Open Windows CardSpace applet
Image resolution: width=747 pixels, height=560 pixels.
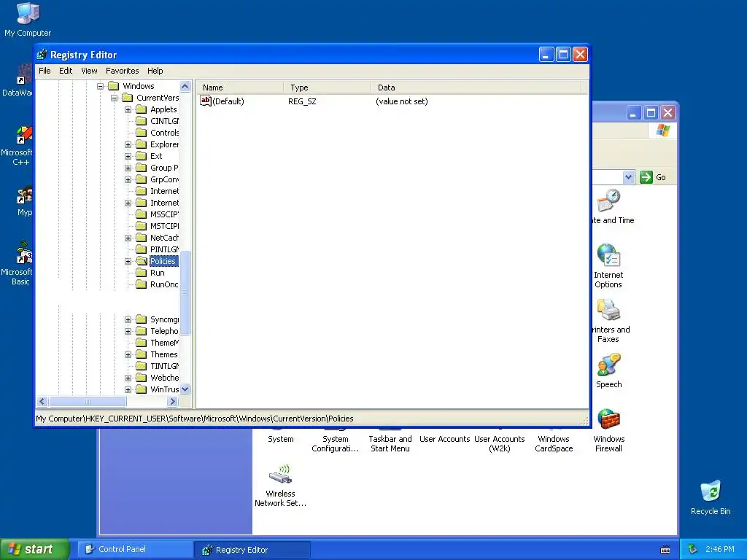coord(554,441)
